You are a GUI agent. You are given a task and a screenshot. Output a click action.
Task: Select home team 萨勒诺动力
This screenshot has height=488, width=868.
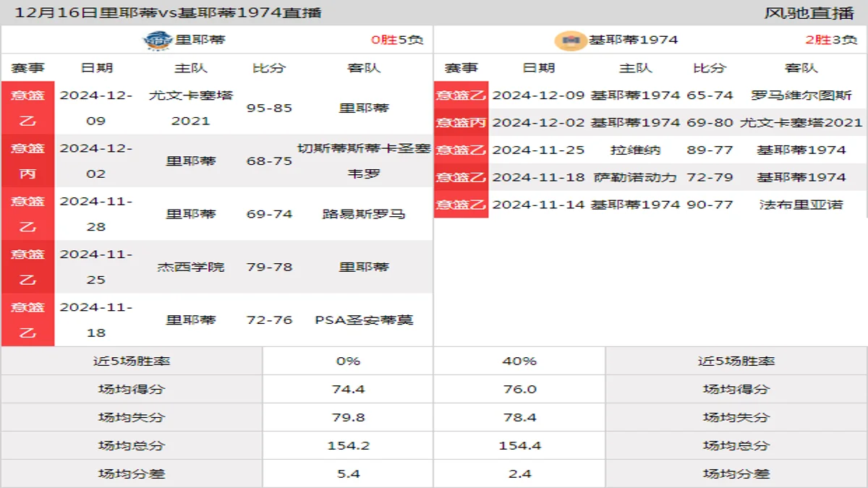pos(636,176)
